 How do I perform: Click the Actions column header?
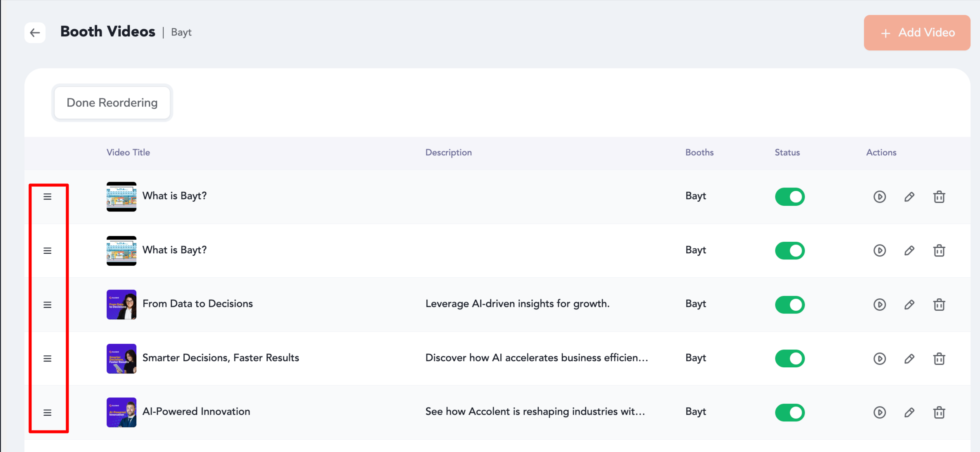click(x=881, y=152)
